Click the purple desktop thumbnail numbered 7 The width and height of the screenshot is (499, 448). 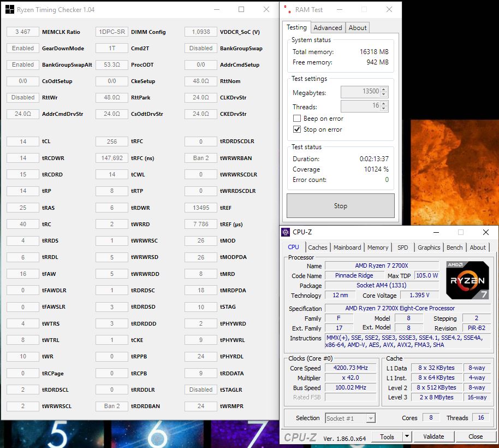tap(245, 434)
